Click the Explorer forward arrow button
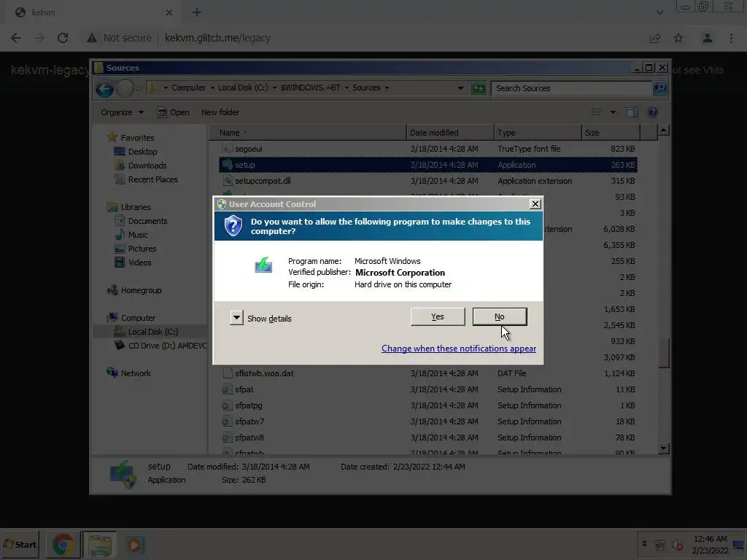 [x=125, y=88]
